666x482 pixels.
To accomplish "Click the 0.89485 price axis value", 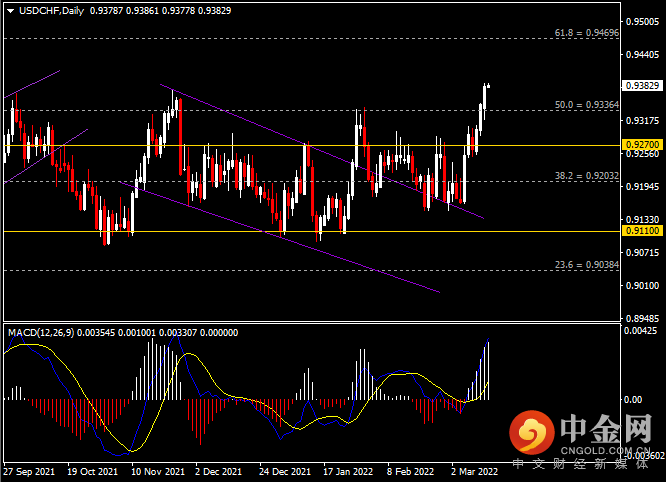I will (x=642, y=319).
